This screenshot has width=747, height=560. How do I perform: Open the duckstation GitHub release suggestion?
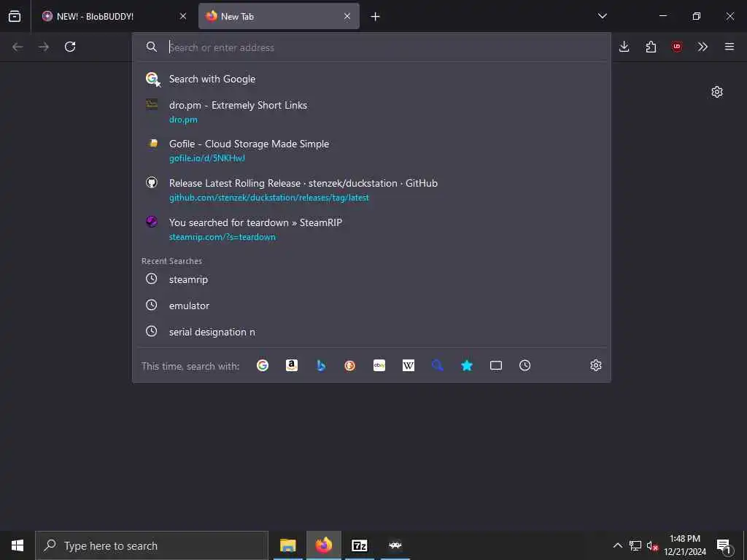(371, 190)
